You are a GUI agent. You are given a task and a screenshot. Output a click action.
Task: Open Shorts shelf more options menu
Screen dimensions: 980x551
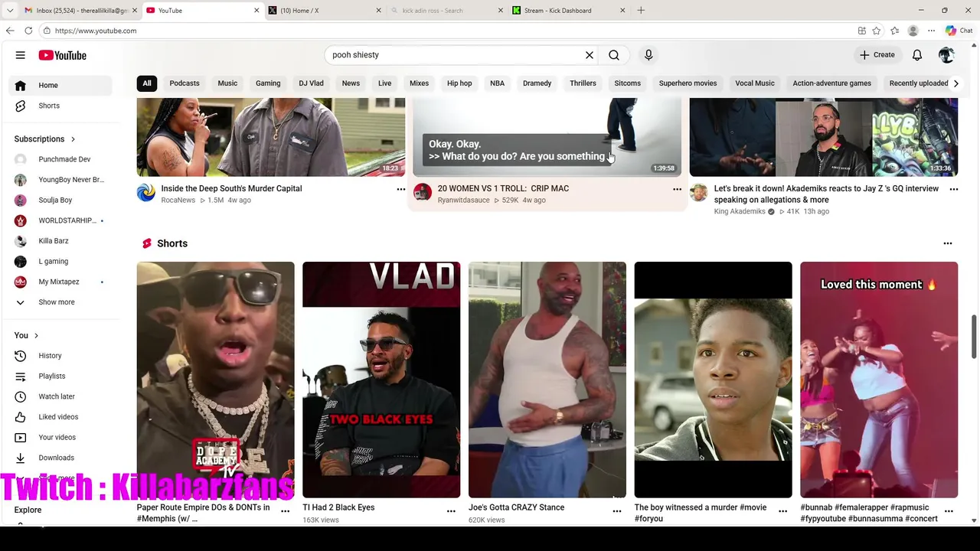948,243
